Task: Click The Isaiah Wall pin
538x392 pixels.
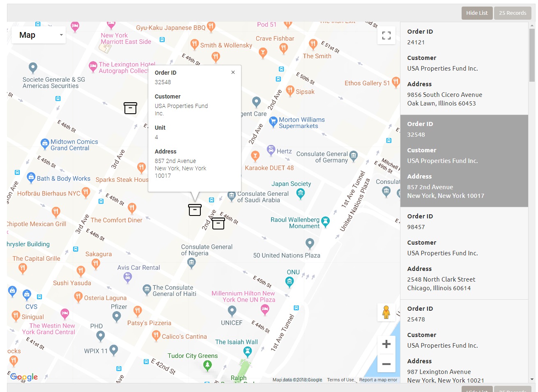Action: coord(247,352)
